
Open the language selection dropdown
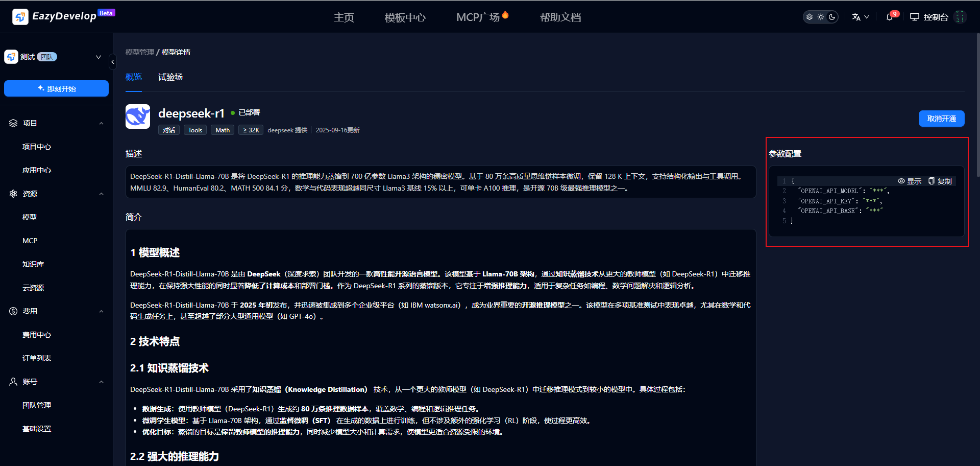tap(860, 17)
